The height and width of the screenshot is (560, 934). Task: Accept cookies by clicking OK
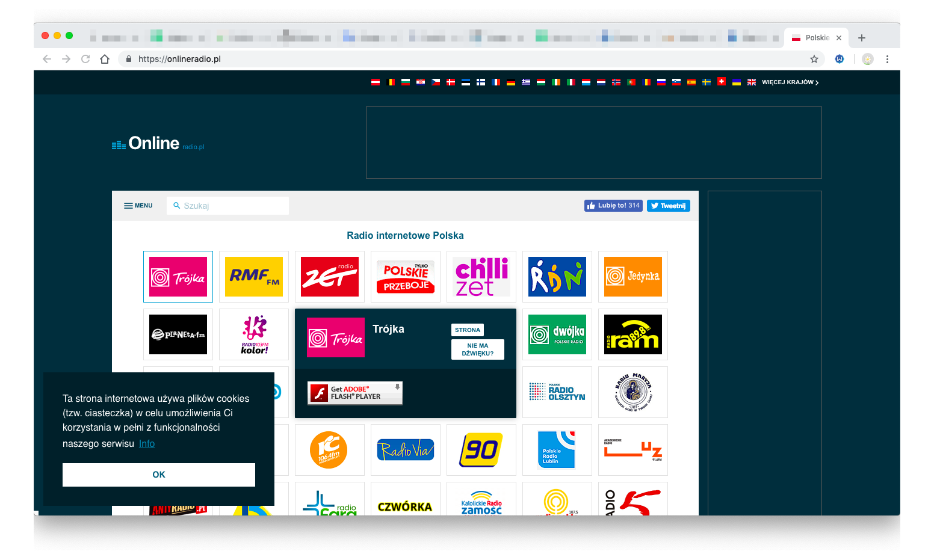[158, 475]
